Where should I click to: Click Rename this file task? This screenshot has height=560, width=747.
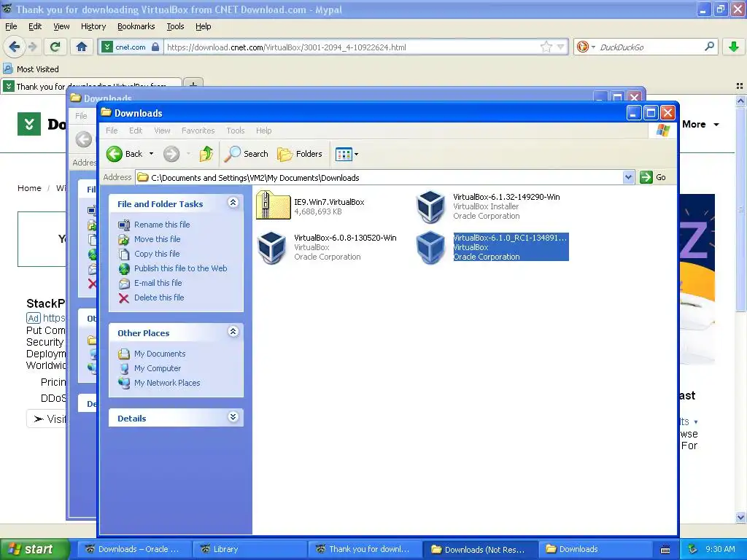point(162,225)
